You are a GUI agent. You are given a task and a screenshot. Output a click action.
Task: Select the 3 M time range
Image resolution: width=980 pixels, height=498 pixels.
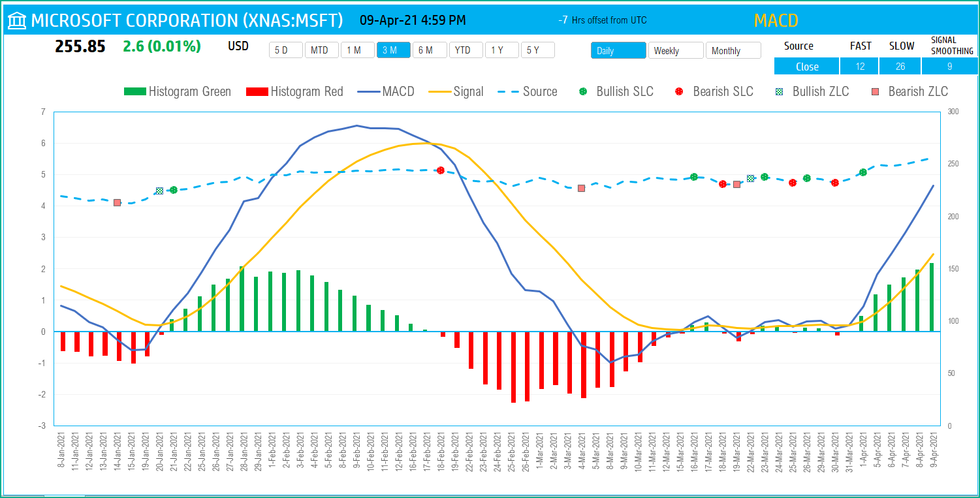[x=394, y=50]
